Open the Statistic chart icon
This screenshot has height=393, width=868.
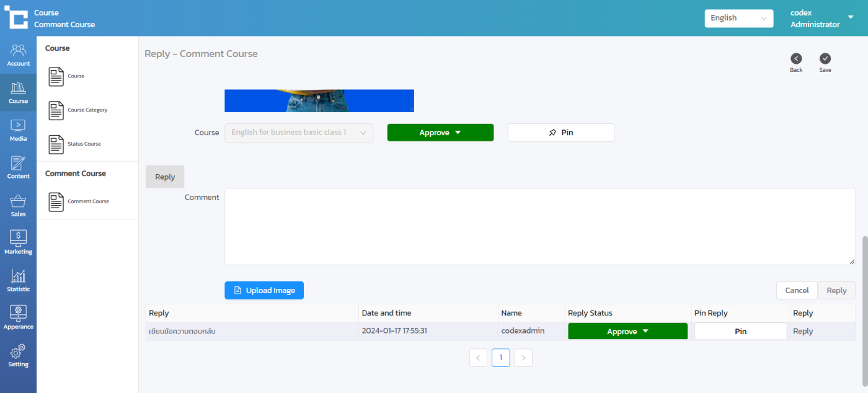(18, 280)
